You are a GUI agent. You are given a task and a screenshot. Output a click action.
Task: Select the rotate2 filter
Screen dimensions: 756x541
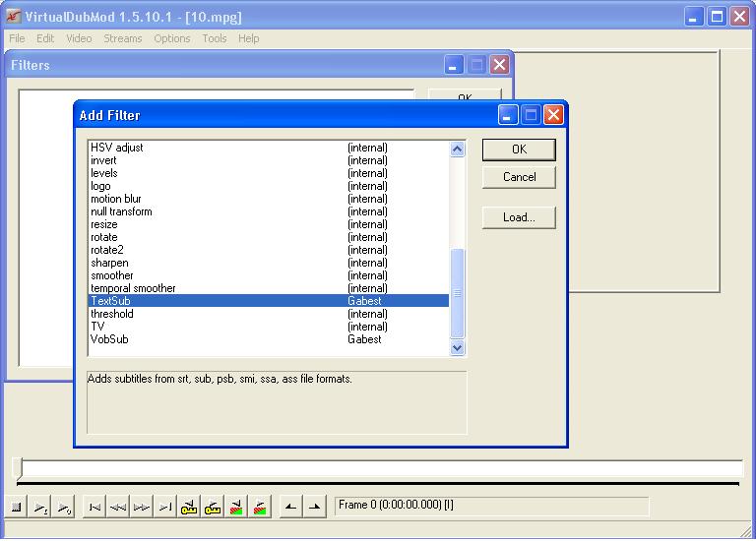coord(269,250)
